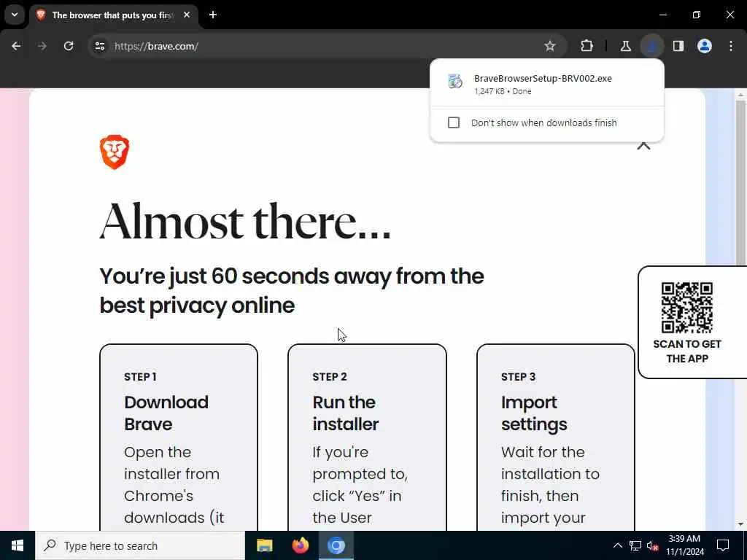Click the QR code to get the app
Image resolution: width=747 pixels, height=560 pixels.
coord(687,307)
